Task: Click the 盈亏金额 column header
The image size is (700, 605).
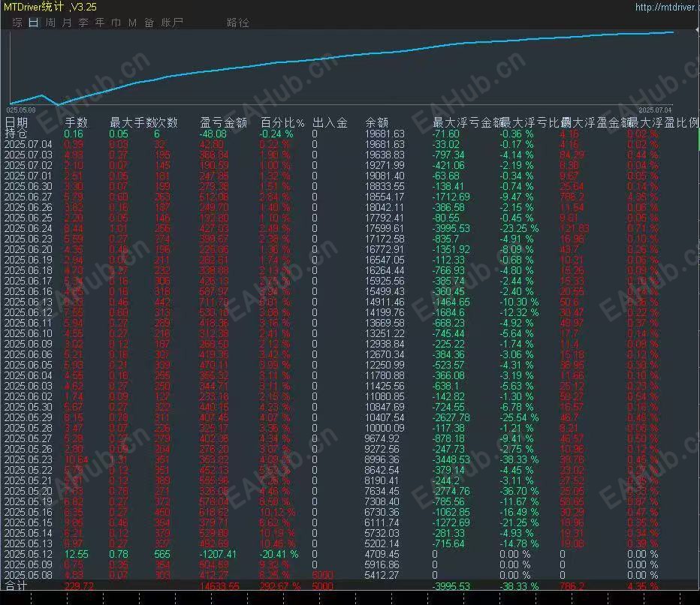Action: point(224,122)
